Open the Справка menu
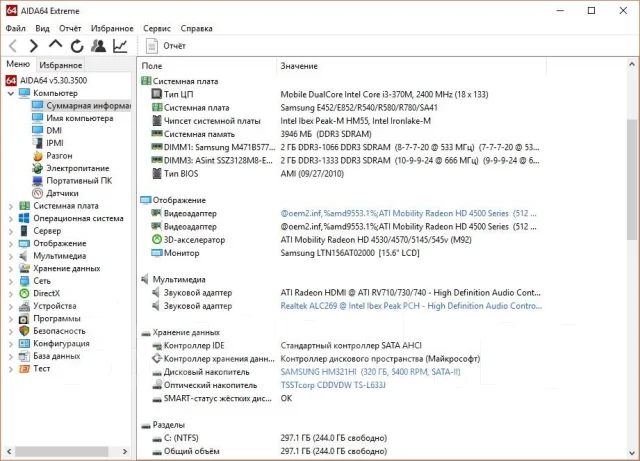 (196, 28)
